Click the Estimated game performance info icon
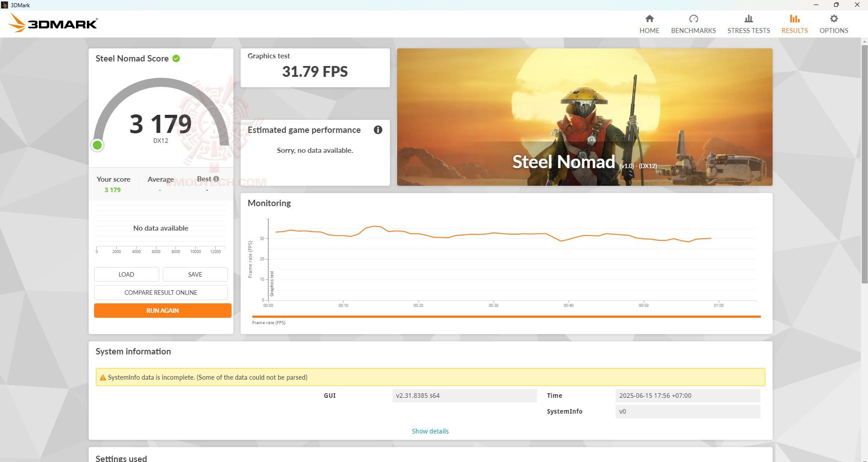Viewport: 868px width, 462px height. (x=378, y=130)
